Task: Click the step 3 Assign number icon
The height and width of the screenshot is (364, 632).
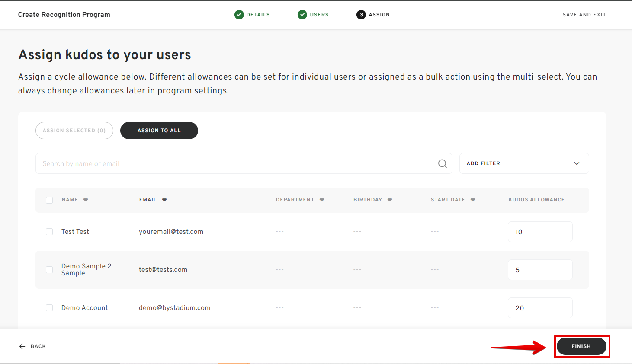Action: coord(361,15)
